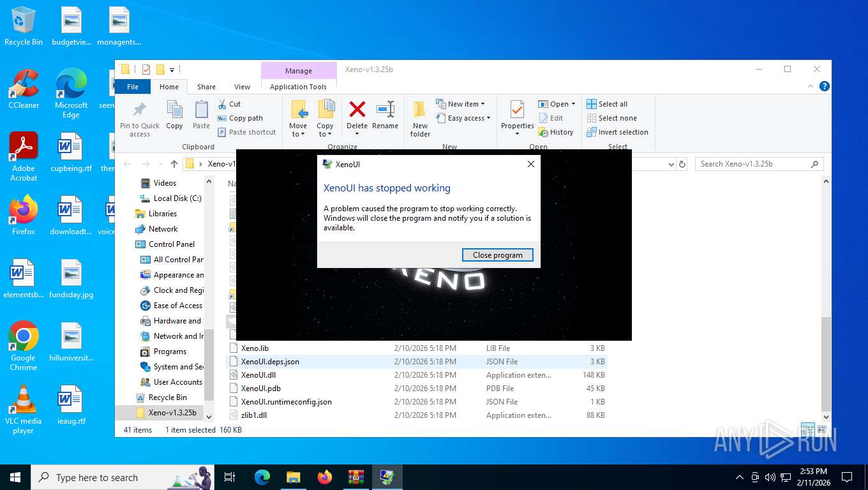Click the History button

(x=556, y=132)
